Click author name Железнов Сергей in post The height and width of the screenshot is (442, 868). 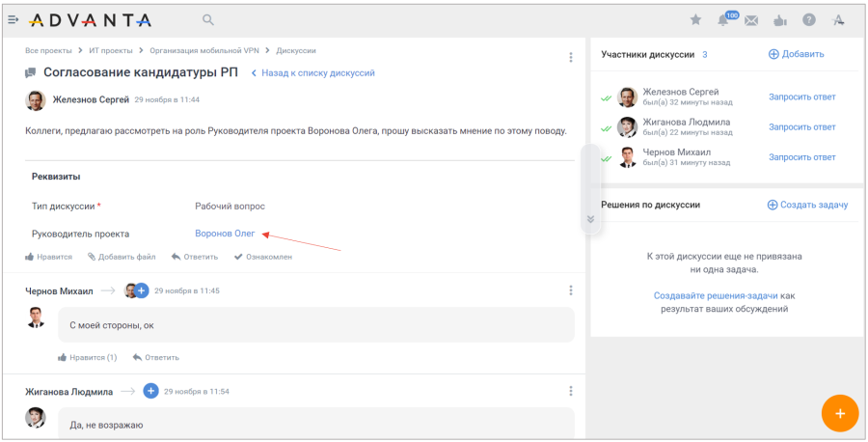pos(91,99)
